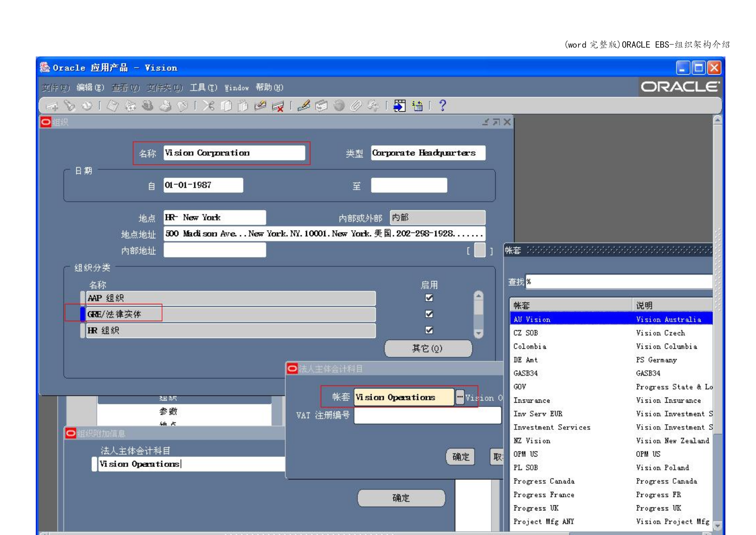Select the GRE/法律实体 classification row

tap(231, 314)
